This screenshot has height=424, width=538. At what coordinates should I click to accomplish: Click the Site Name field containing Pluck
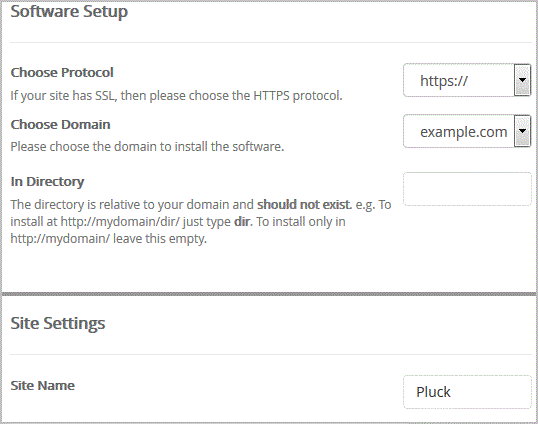tap(467, 392)
